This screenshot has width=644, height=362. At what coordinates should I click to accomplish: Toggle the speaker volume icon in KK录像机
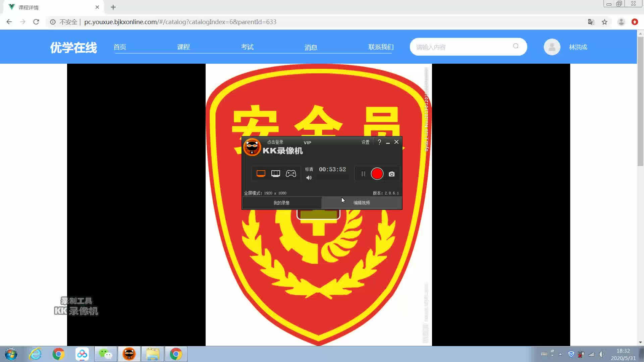[309, 178]
